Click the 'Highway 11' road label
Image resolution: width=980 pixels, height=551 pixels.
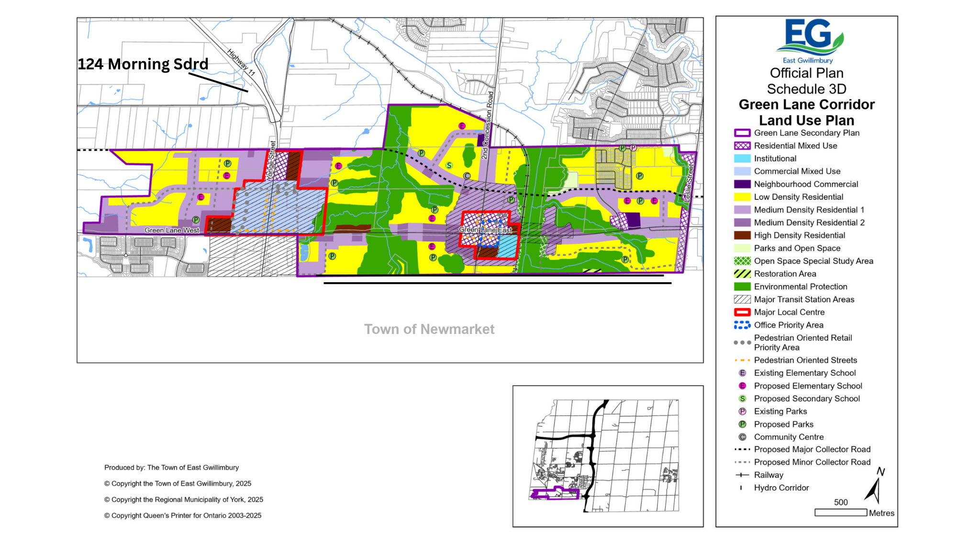tap(241, 63)
